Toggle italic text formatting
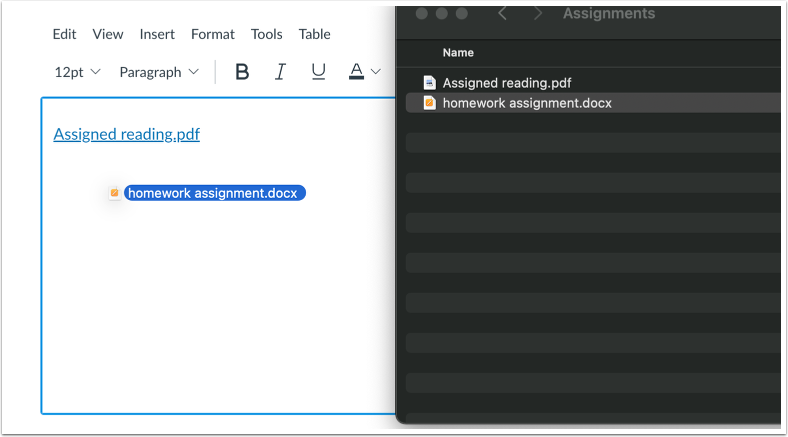The height and width of the screenshot is (437, 788). click(x=280, y=72)
